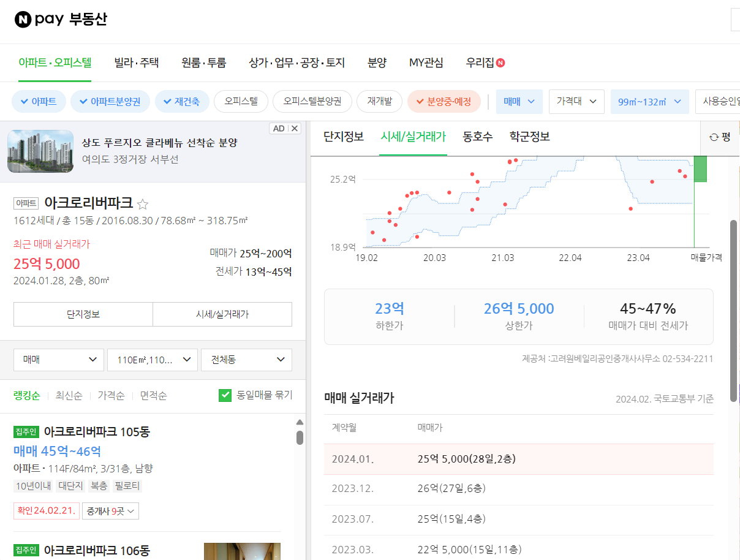
Task: Close the 상도 푸르지오 ad banner
Action: pos(295,128)
